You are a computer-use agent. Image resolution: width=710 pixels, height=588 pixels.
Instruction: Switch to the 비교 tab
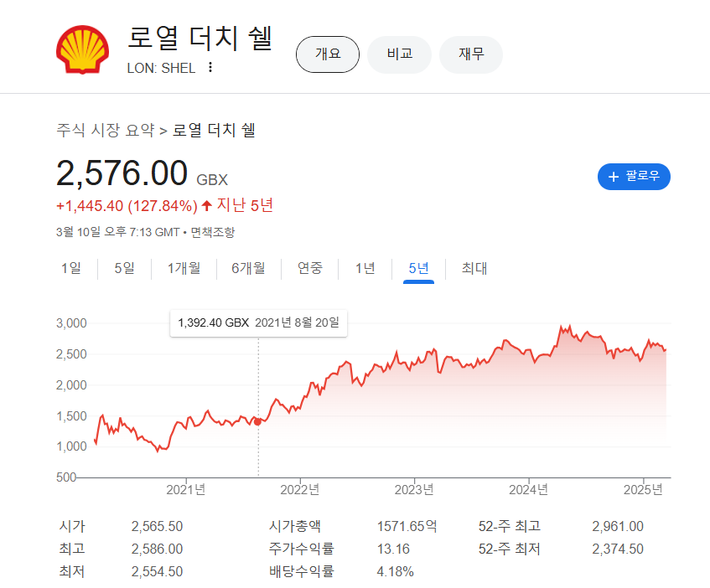coord(399,54)
